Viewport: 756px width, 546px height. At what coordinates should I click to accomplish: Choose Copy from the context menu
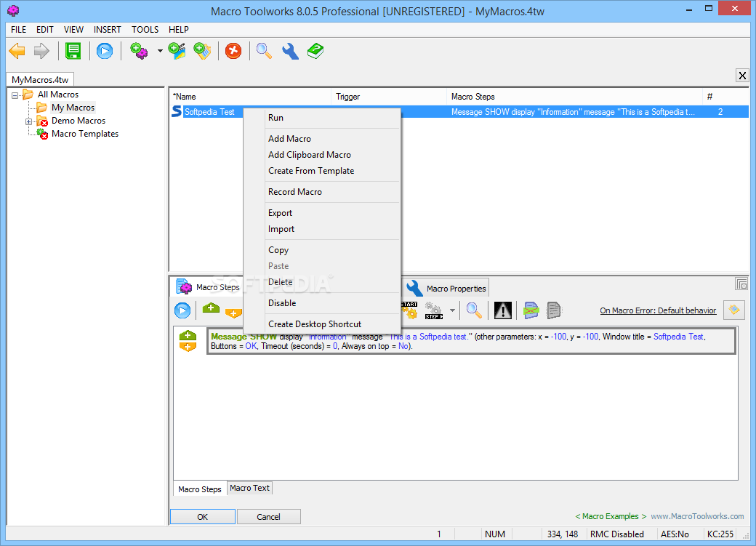322,250
